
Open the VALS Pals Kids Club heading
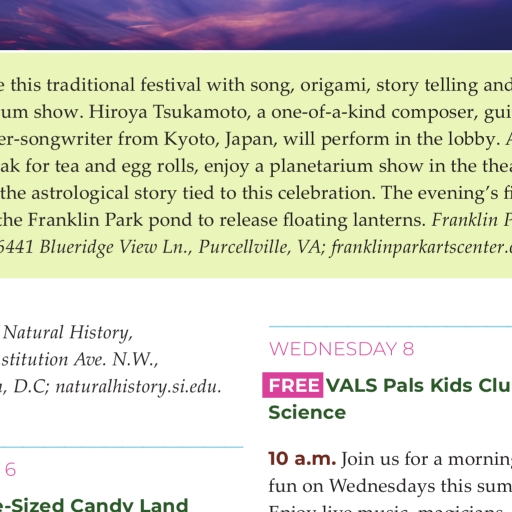click(x=419, y=385)
